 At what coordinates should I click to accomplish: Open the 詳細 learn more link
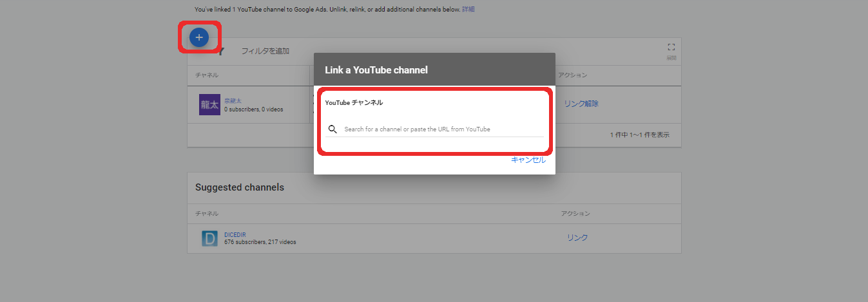pos(468,10)
